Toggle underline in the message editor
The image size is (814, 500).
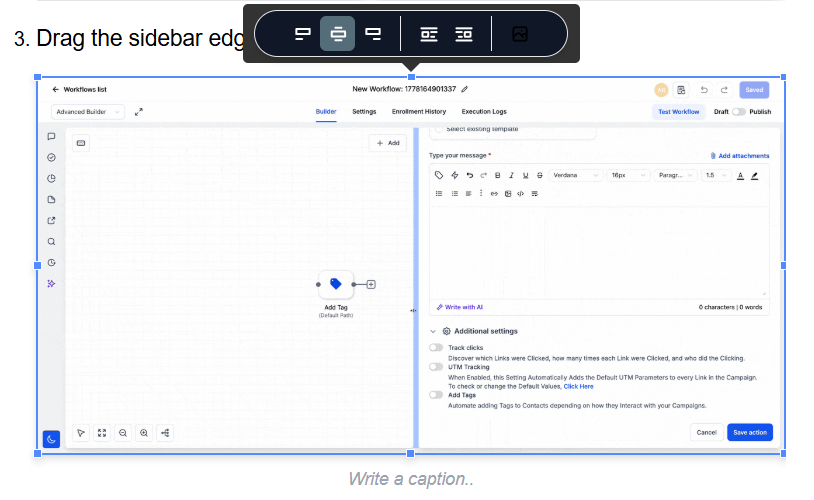pos(525,175)
